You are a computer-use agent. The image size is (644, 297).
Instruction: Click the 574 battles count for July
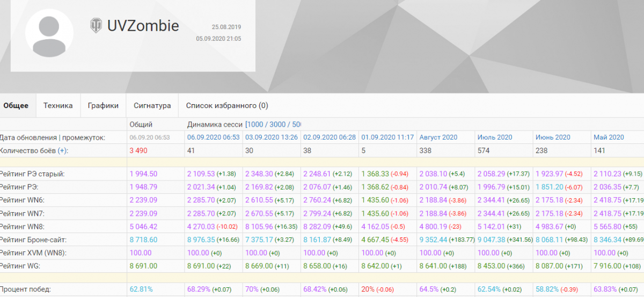point(483,151)
